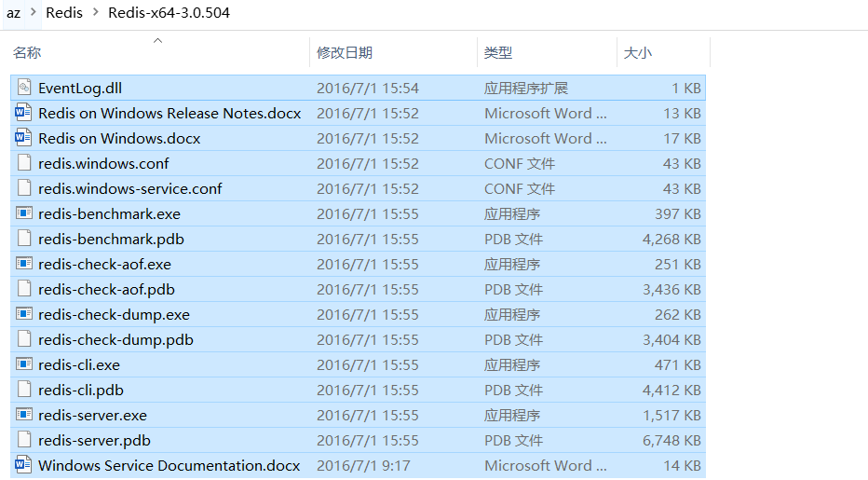Viewport: 868px width, 480px height.
Task: Select the EventLog.dll file name
Action: point(80,89)
